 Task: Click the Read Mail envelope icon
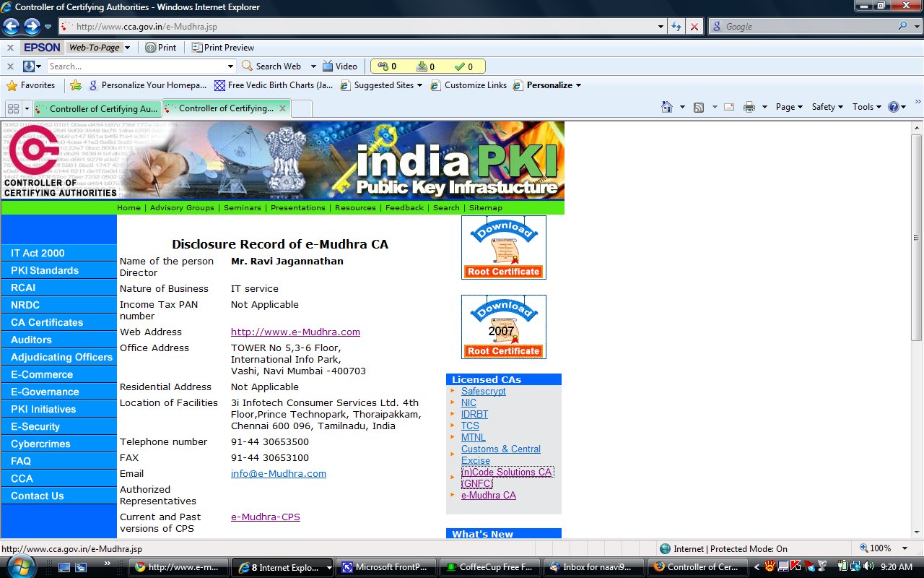[729, 107]
